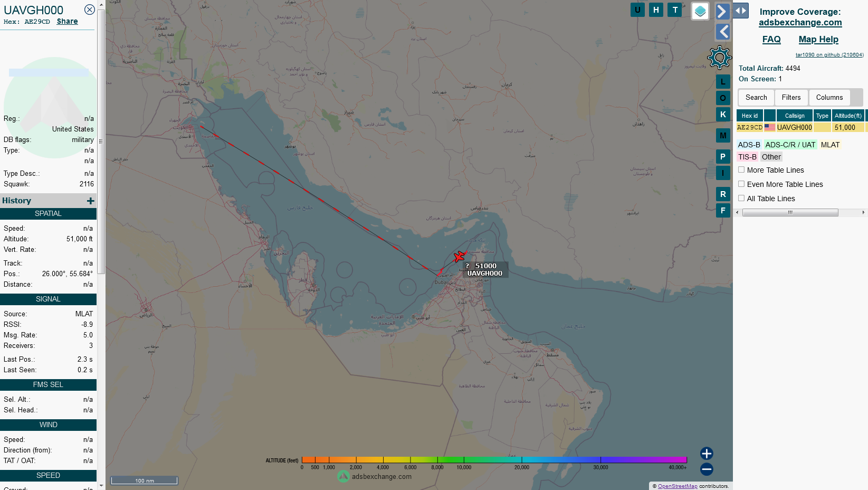This screenshot has height=490, width=868.
Task: Click the I map button
Action: [723, 173]
